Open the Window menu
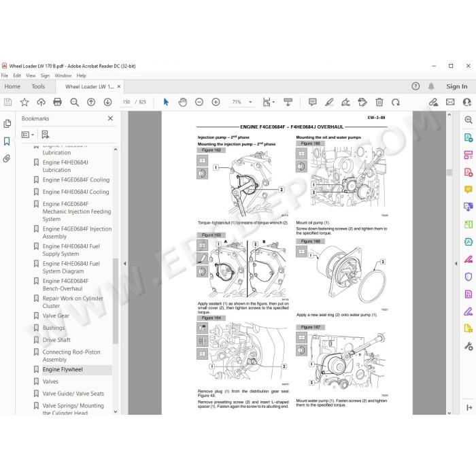 (63, 75)
